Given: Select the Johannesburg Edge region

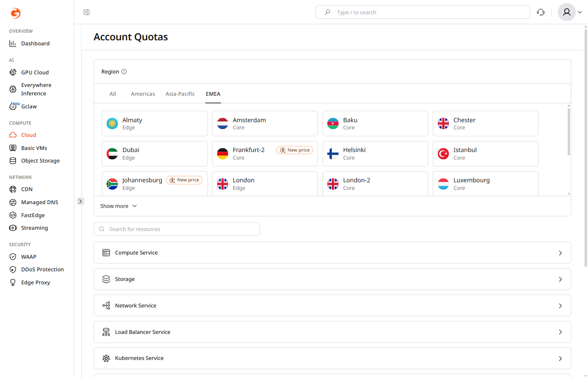Looking at the screenshot, I should 155,184.
